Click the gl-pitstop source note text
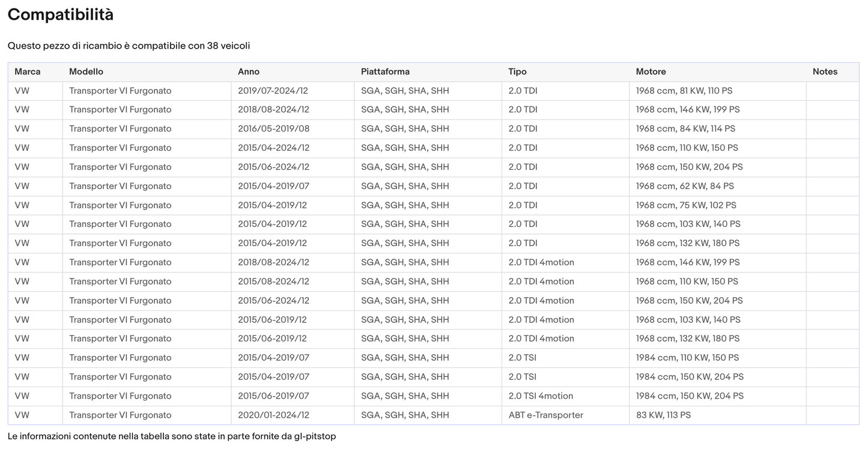This screenshot has height=449, width=868. tap(172, 436)
